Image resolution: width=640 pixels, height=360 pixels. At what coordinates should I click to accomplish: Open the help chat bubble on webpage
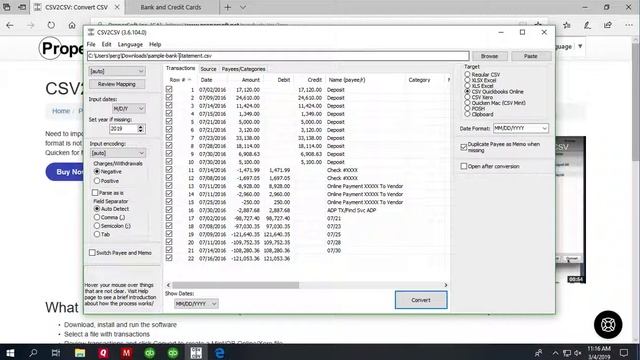608,324
